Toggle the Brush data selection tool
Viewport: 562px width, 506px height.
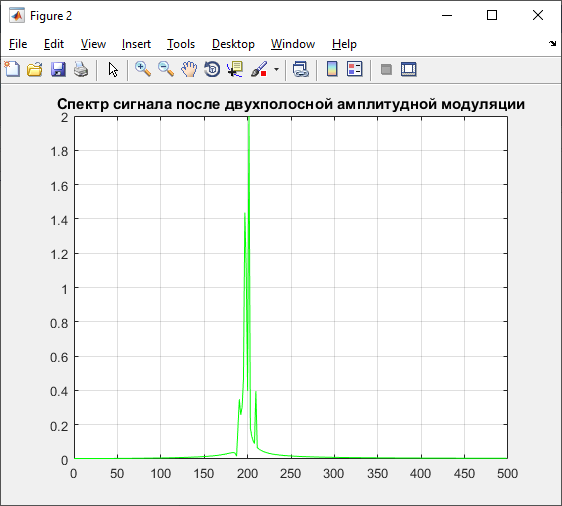coord(259,69)
